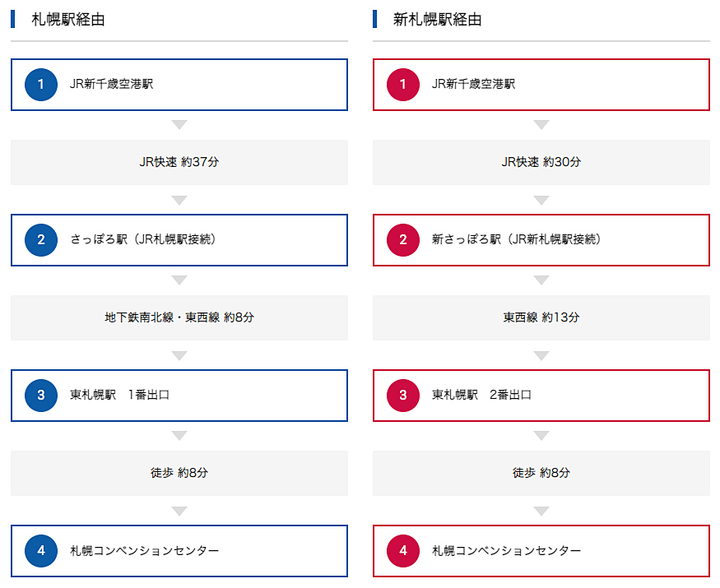Screen dimensions: 720x588
Task: Select the 新札幌駅経由 heading
Action: pos(437,19)
